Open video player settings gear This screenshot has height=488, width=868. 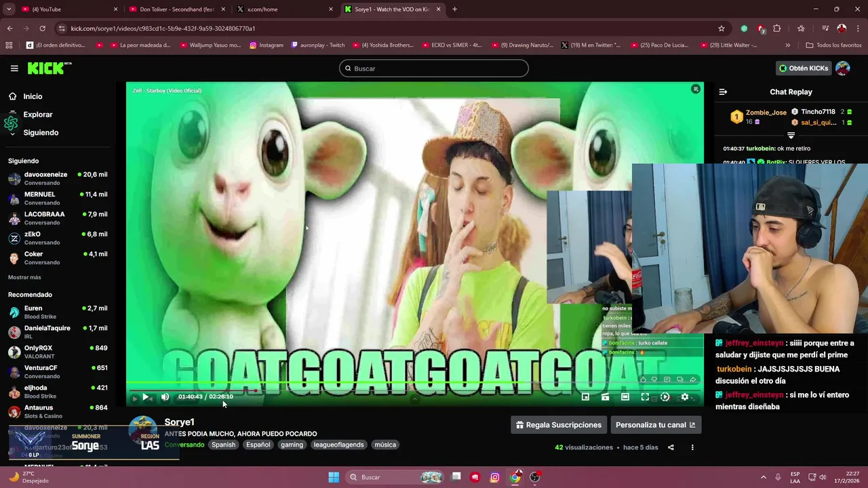click(x=685, y=397)
